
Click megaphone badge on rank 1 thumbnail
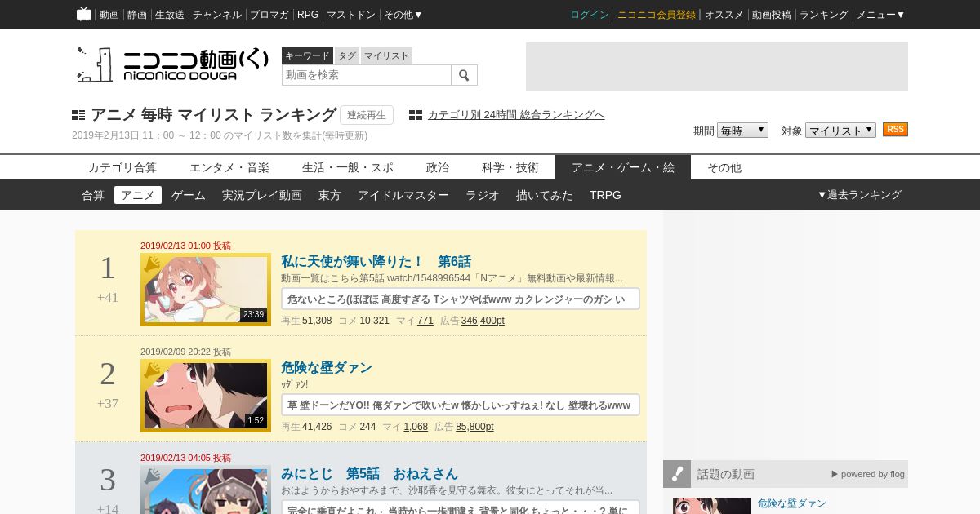click(x=152, y=264)
